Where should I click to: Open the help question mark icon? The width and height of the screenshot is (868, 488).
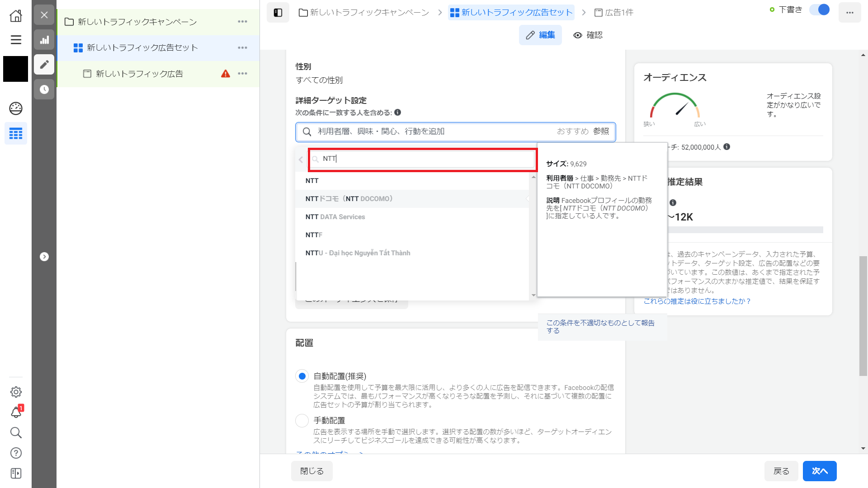(16, 453)
